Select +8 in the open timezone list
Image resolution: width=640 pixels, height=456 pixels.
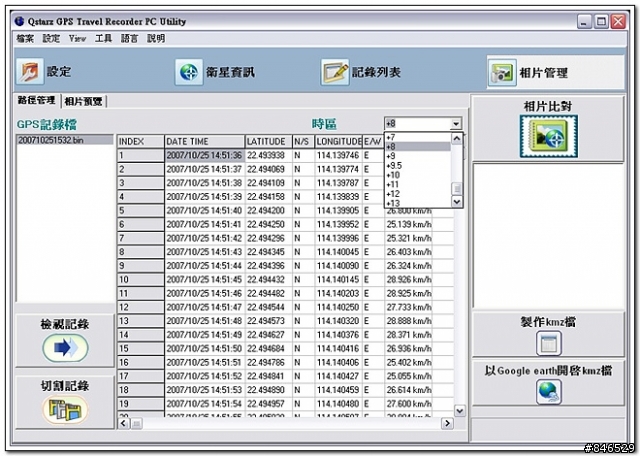point(418,147)
